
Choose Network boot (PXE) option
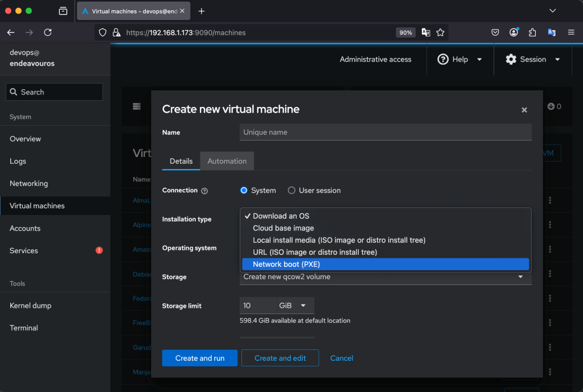click(x=385, y=264)
